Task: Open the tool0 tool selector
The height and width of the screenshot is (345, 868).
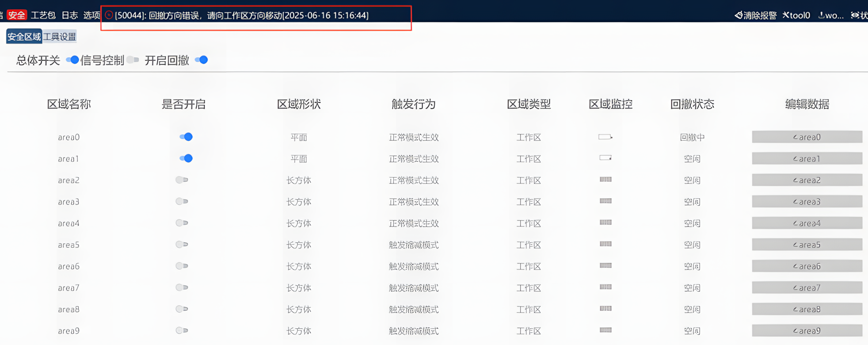Action: point(796,15)
